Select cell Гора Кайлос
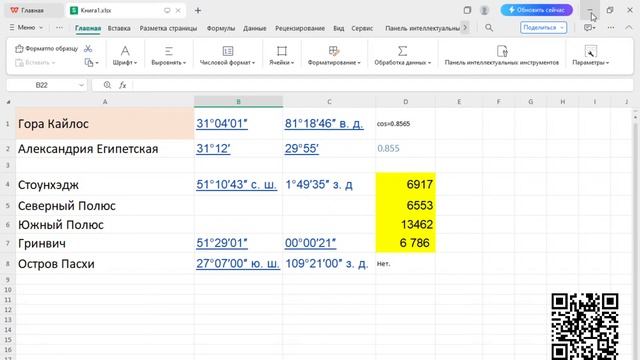Screen dimensions: 640x360 click(x=105, y=124)
